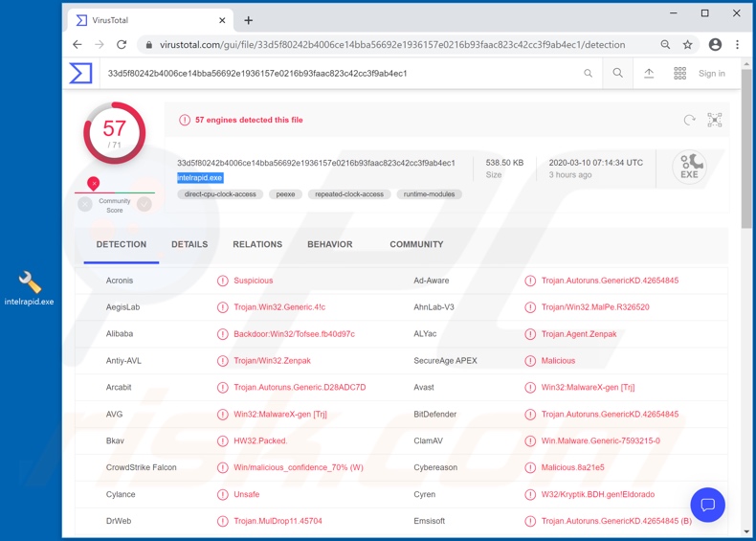Click the 57/71 detection score gauge
This screenshot has height=541, width=756.
(114, 133)
